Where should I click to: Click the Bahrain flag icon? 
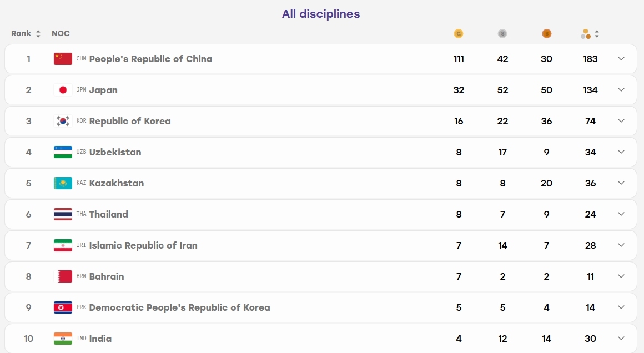click(63, 276)
